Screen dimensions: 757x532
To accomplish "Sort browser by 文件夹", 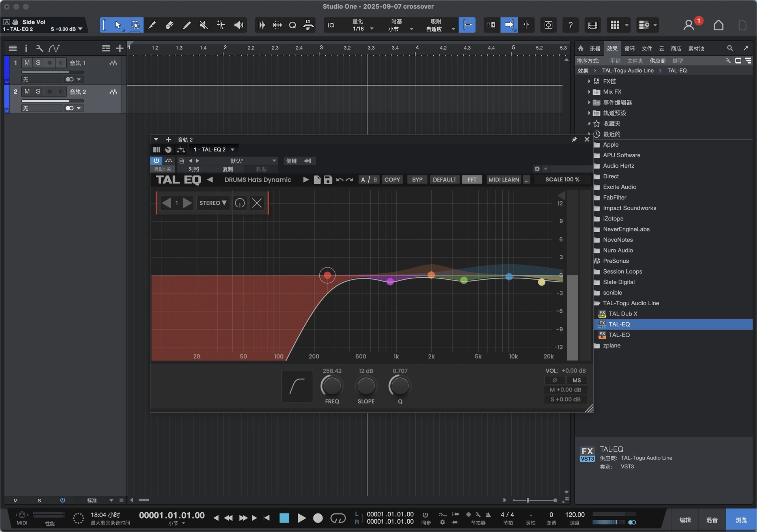I will coord(635,61).
